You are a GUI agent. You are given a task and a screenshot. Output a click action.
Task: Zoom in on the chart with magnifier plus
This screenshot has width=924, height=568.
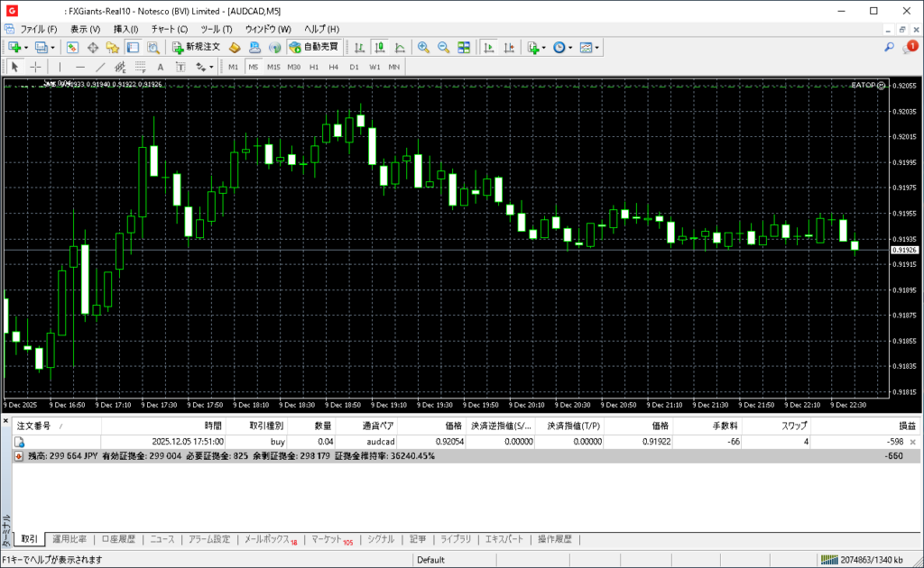tap(423, 47)
